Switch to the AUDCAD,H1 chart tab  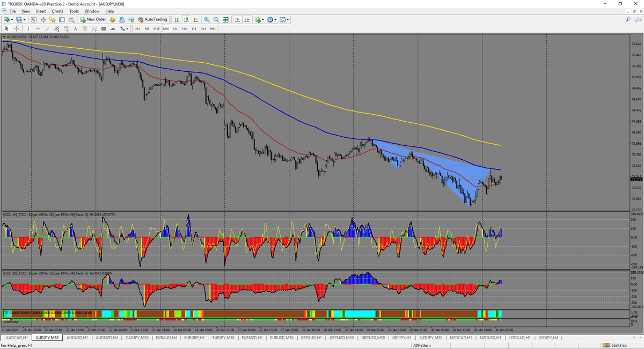[16, 338]
